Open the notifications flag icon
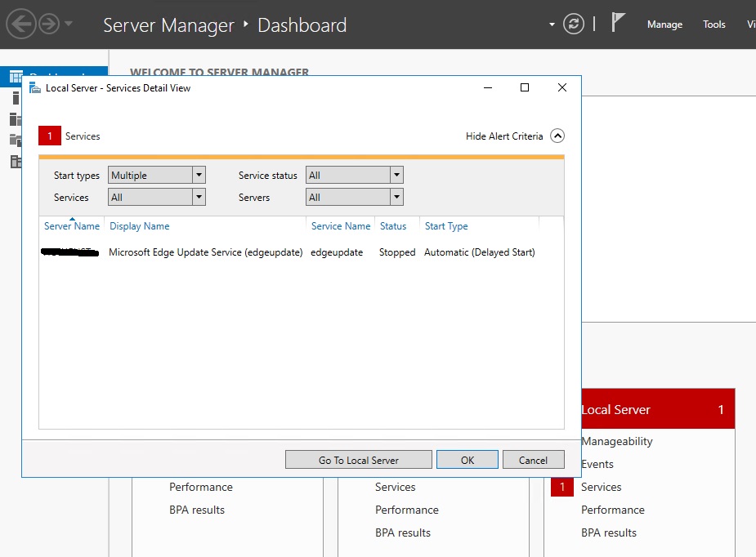The height and width of the screenshot is (557, 756). pos(618,22)
